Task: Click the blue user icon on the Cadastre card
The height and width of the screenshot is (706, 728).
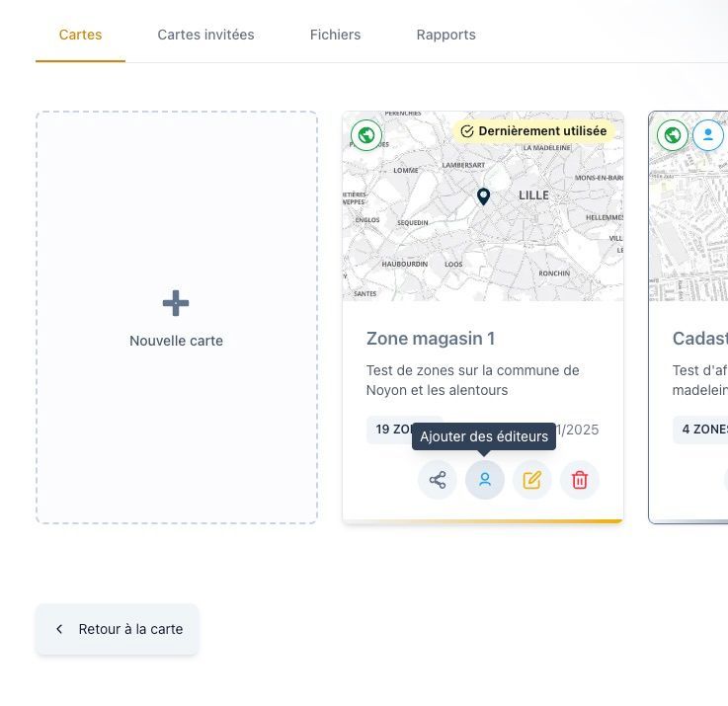Action: (x=707, y=135)
